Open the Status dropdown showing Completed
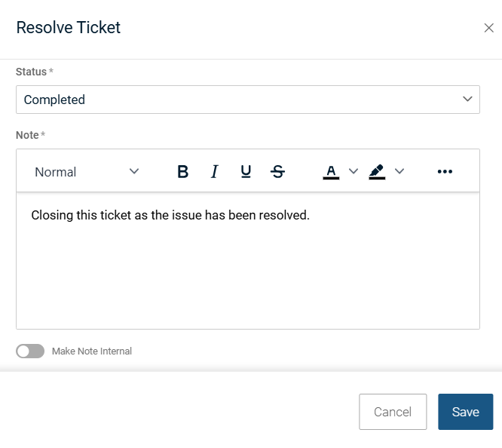Image resolution: width=502 pixels, height=448 pixels. click(247, 100)
